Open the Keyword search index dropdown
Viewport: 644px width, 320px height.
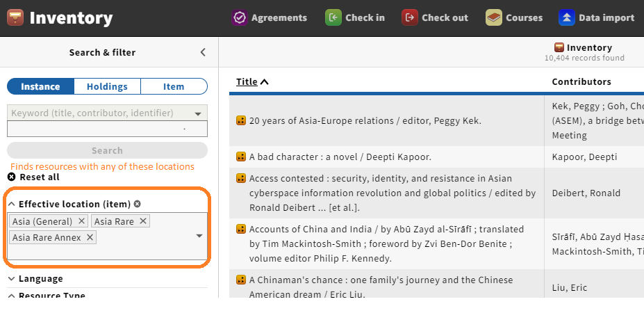click(x=107, y=113)
